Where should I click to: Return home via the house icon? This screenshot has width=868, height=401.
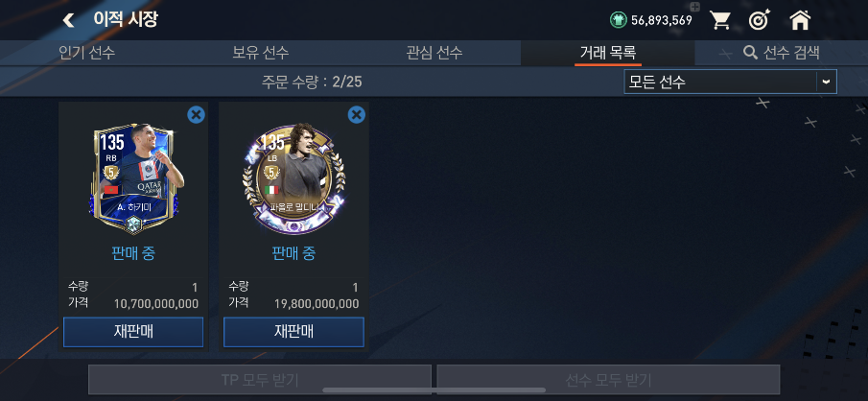point(800,20)
